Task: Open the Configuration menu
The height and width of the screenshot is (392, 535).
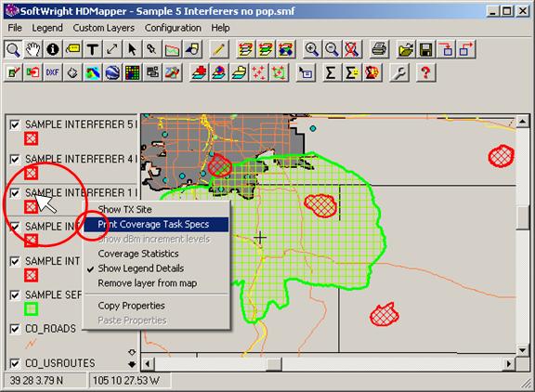Action: [173, 28]
